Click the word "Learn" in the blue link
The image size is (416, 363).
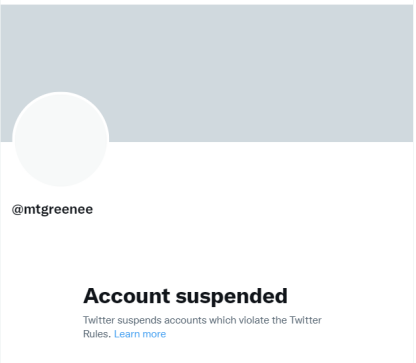(x=127, y=334)
